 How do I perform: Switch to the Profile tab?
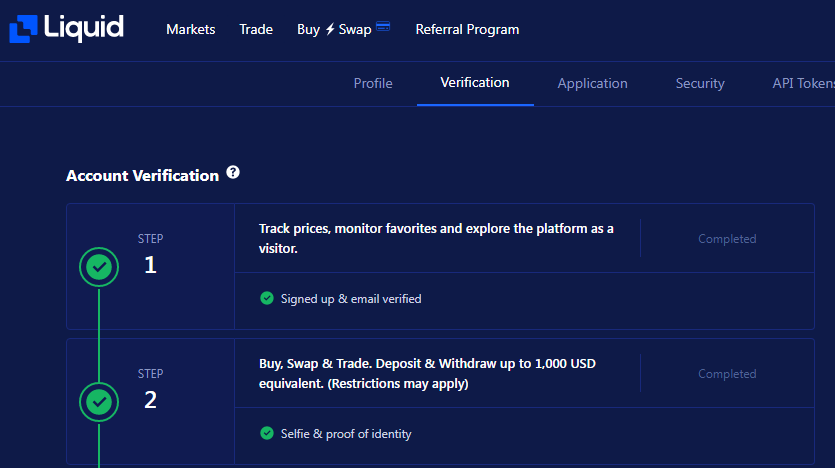(373, 84)
